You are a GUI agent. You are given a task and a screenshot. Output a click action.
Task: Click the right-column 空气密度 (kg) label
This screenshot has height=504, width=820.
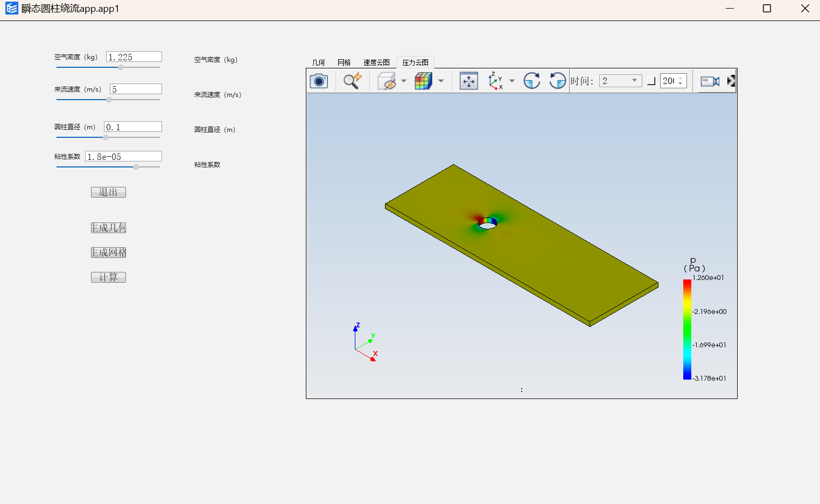point(216,60)
